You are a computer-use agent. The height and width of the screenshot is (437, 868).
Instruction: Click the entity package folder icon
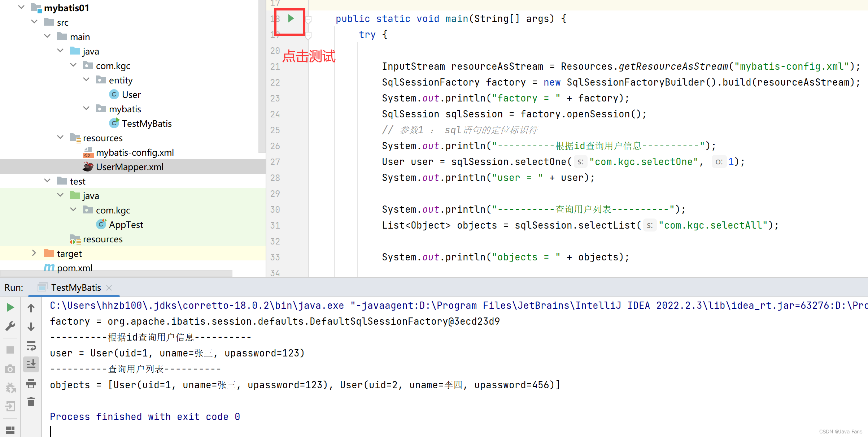coord(101,79)
